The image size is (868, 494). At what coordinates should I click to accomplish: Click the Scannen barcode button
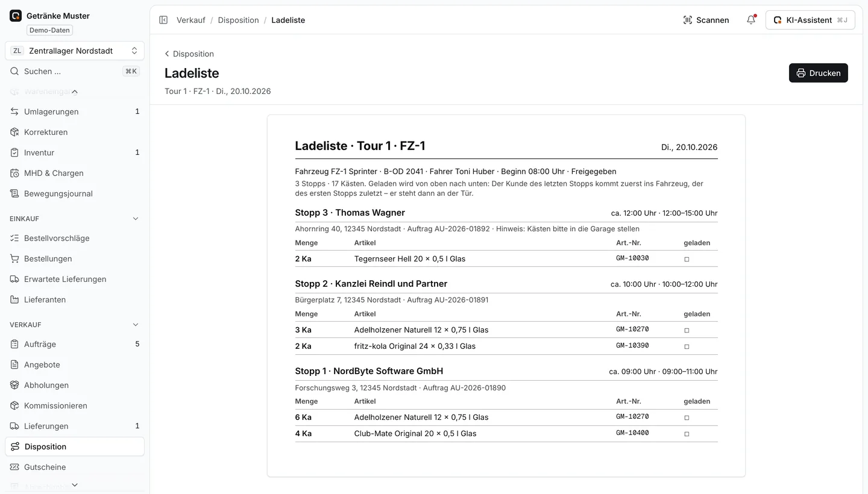pyautogui.click(x=706, y=20)
